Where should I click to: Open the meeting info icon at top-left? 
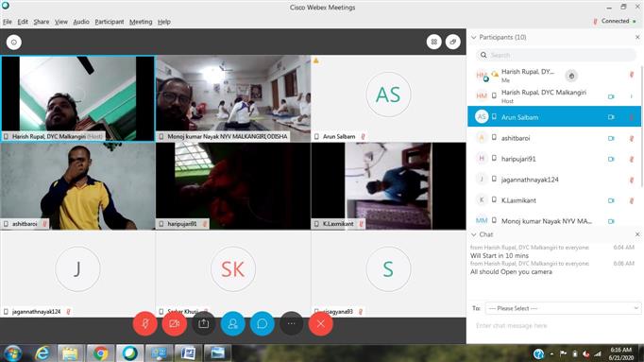click(x=14, y=42)
